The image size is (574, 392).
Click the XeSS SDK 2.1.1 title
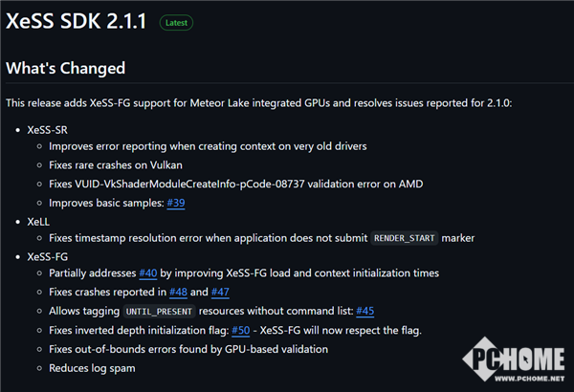(x=77, y=21)
